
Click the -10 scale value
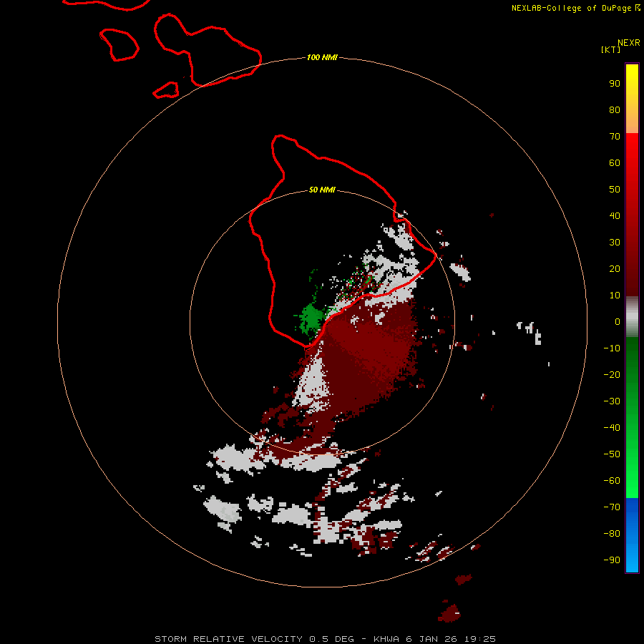tap(612, 348)
